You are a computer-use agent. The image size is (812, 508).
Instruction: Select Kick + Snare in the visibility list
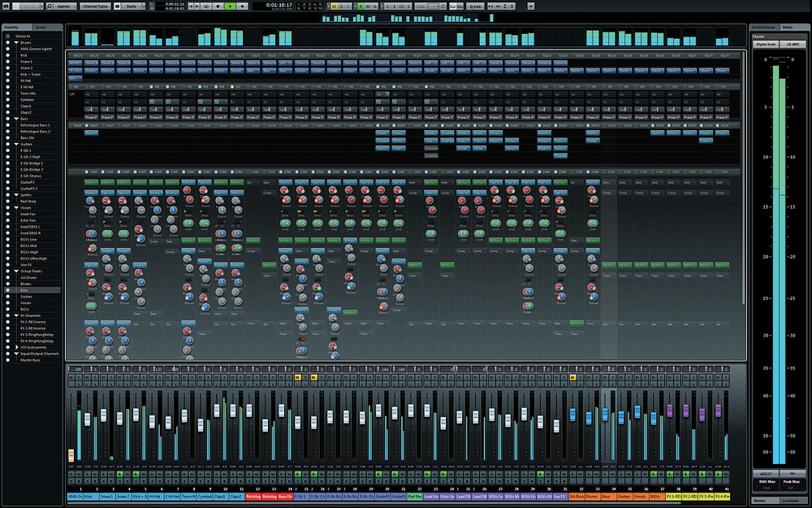click(31, 74)
